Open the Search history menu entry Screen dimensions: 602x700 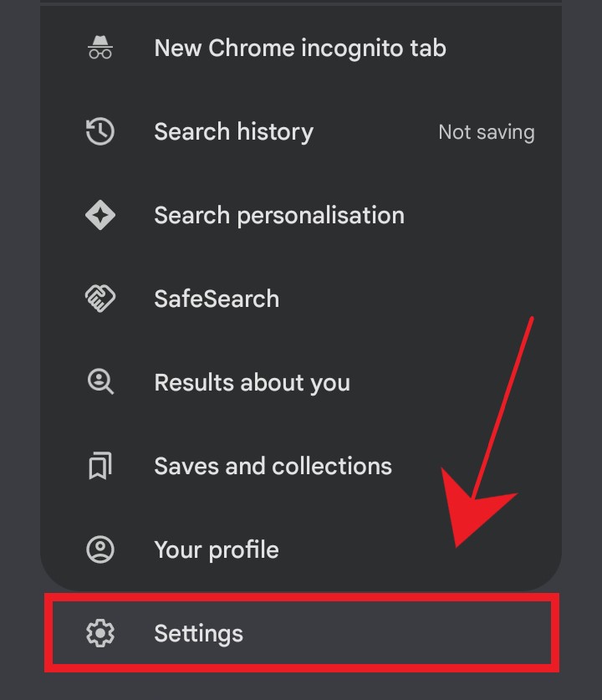tap(233, 131)
